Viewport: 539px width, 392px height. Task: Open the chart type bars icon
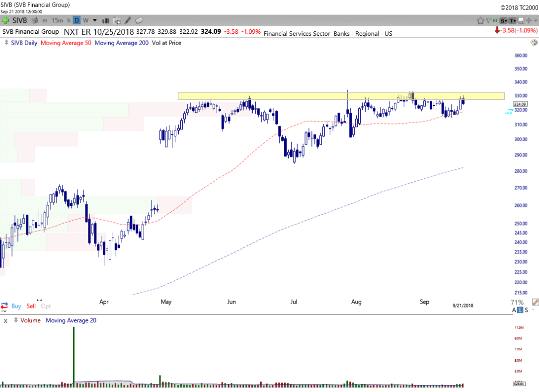pyautogui.click(x=106, y=20)
